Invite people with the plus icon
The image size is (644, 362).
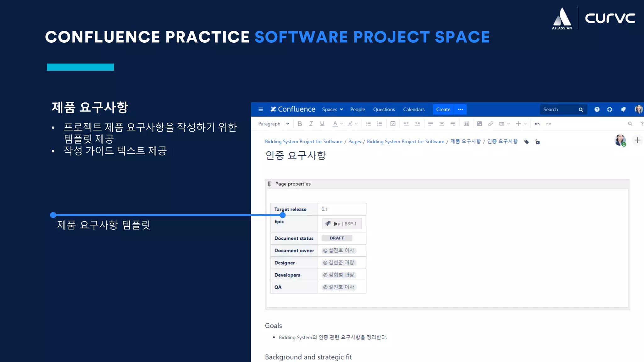pyautogui.click(x=637, y=140)
